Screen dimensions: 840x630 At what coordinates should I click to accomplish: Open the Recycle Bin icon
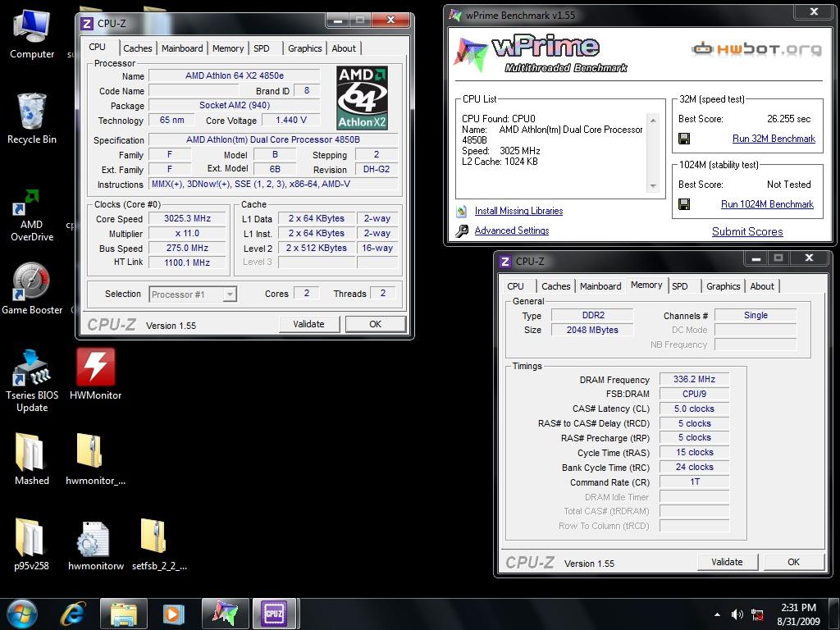click(x=32, y=118)
